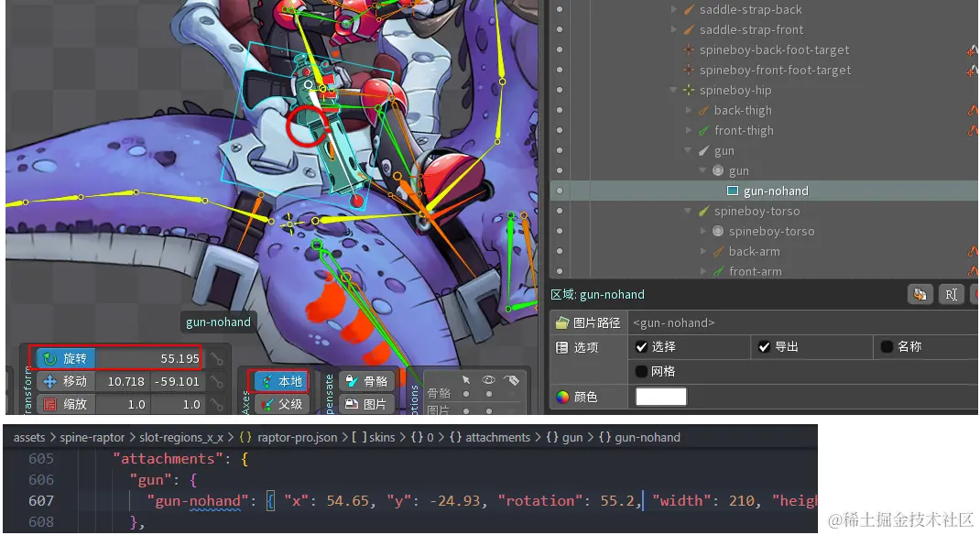980x535 pixels.
Task: Click spineboy-front-foot-target crosshair icon
Action: click(x=689, y=70)
